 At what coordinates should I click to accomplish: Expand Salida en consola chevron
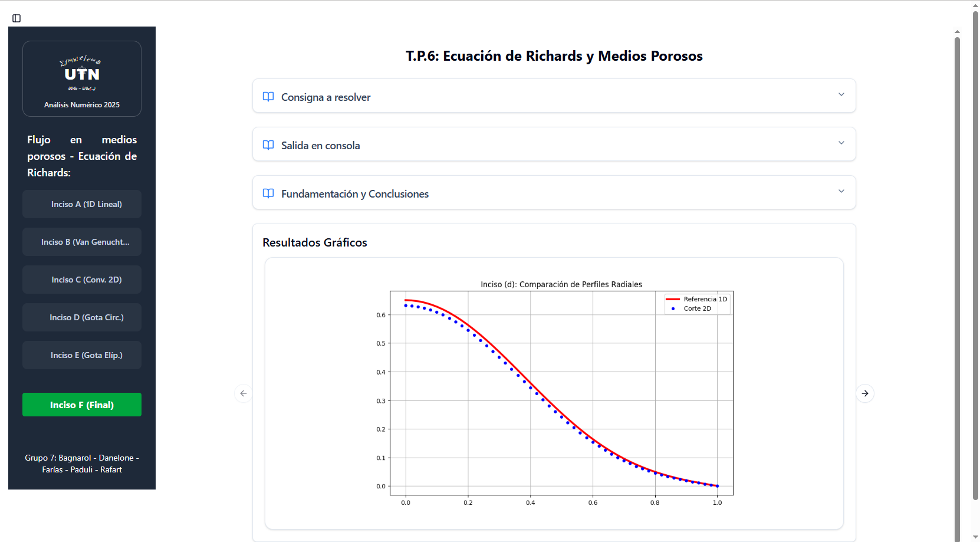coord(841,143)
